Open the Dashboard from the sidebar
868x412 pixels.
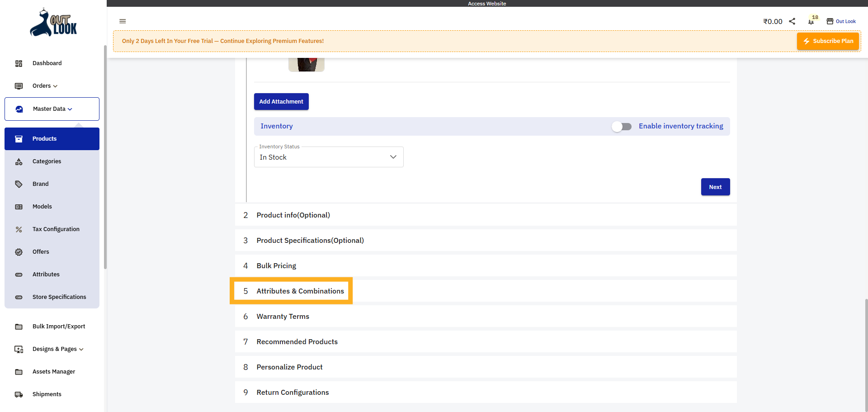47,63
